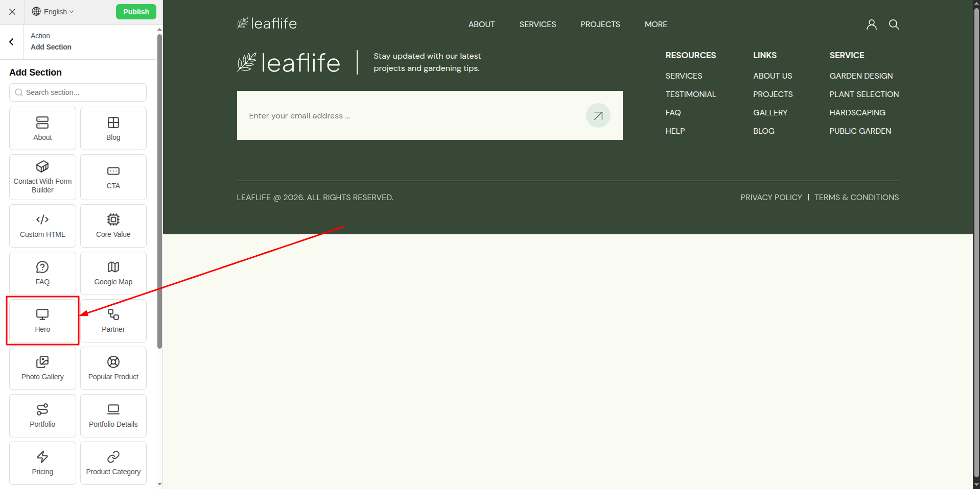Open the ABOUT US footer link
This screenshot has width=980, height=489.
[x=772, y=76]
